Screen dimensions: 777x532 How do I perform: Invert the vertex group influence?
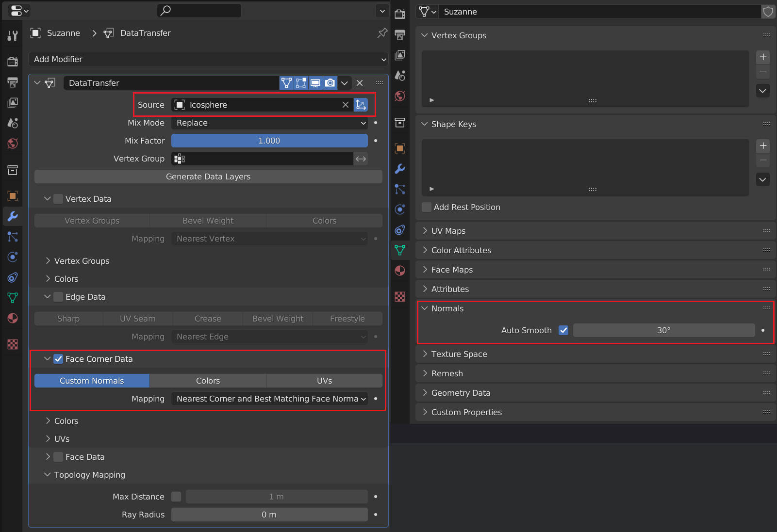(x=361, y=159)
